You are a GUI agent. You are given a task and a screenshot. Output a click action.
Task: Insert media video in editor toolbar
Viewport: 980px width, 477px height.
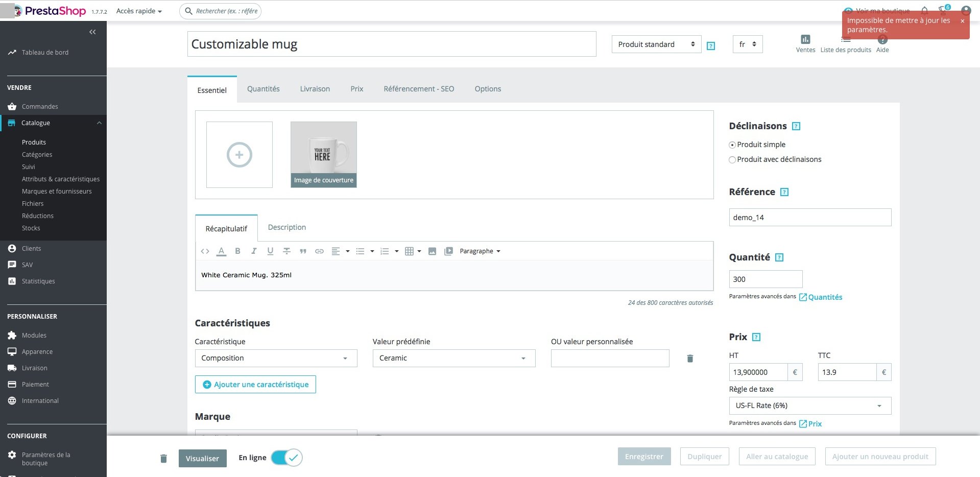click(448, 251)
